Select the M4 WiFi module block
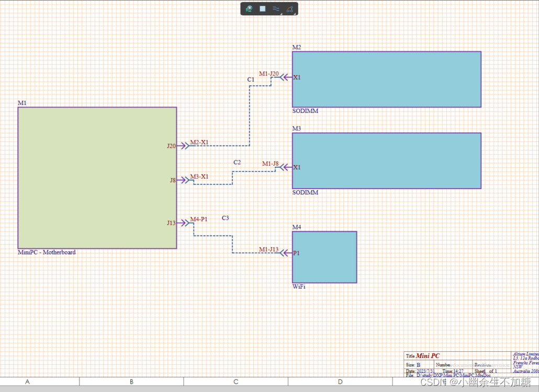This screenshot has height=392, width=539. tap(324, 257)
